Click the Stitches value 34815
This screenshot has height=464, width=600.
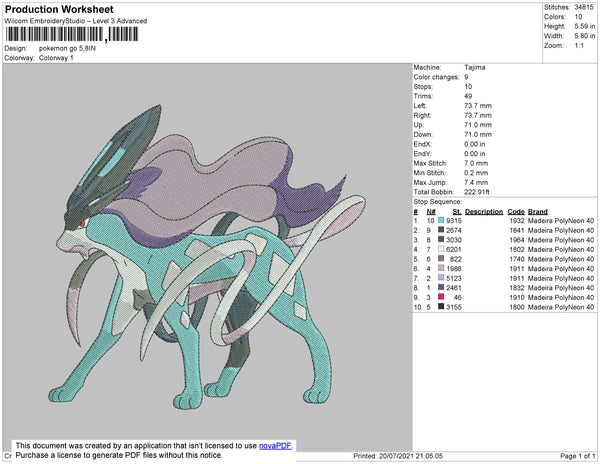[584, 7]
